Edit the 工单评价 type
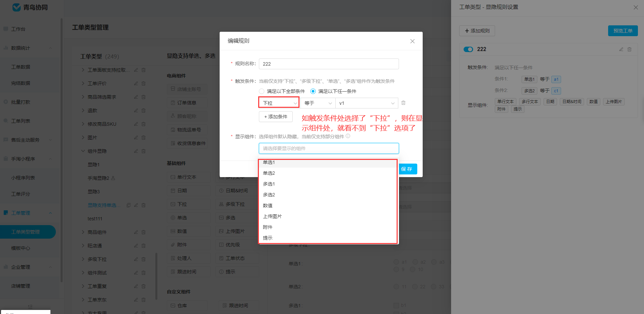Screen dimensions: 644x314 tap(136, 83)
